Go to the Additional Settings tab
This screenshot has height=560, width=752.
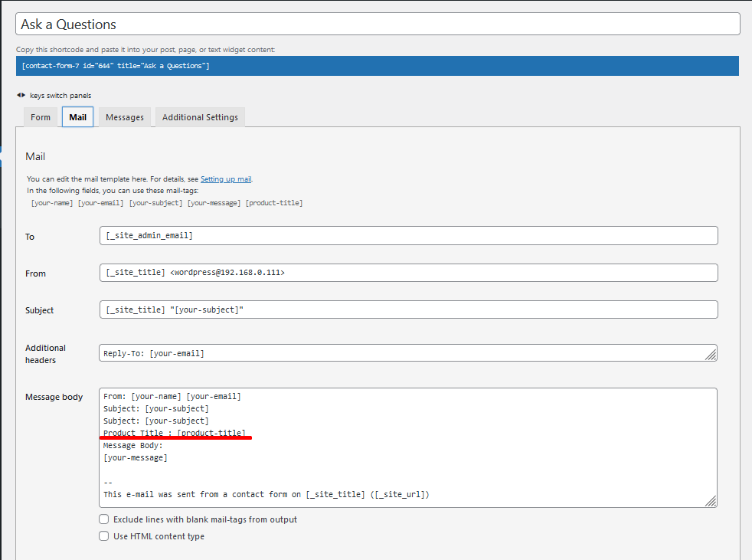[x=200, y=117]
